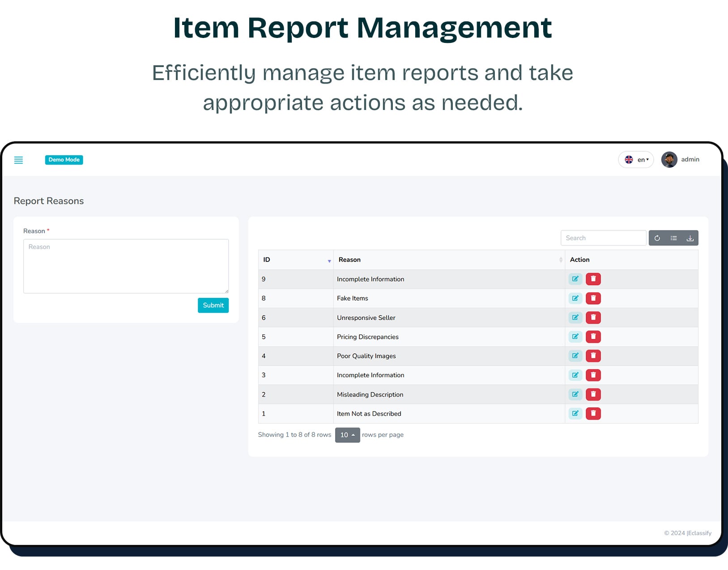The image size is (728, 570).
Task: Open the en language dropdown
Action: coord(636,160)
